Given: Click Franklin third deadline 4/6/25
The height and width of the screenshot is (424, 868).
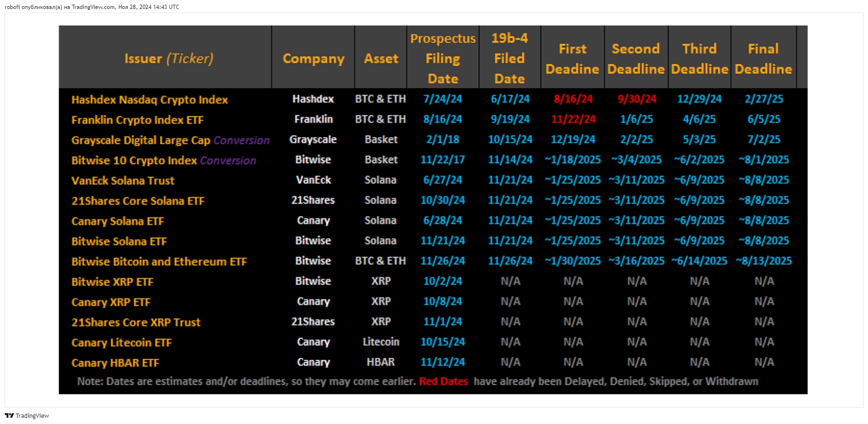Looking at the screenshot, I should 700,119.
